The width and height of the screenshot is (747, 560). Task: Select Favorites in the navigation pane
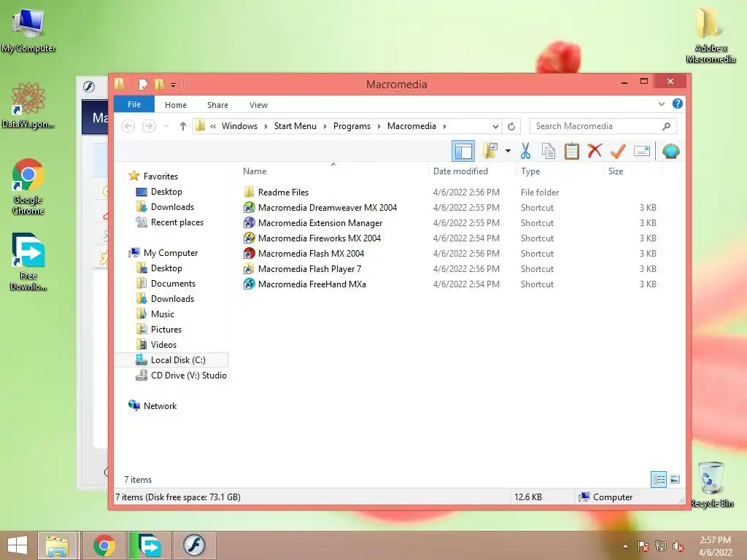point(160,176)
